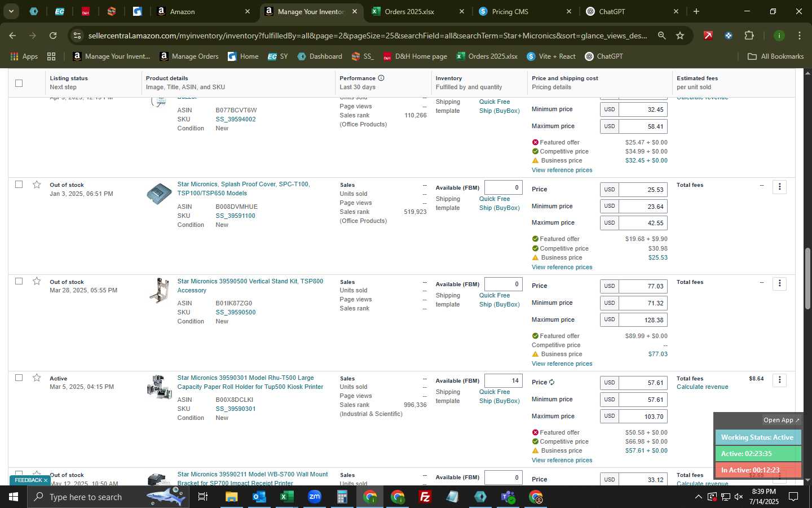Switch to the Pricing CMS tab
This screenshot has height=508, width=812.
(x=524, y=11)
